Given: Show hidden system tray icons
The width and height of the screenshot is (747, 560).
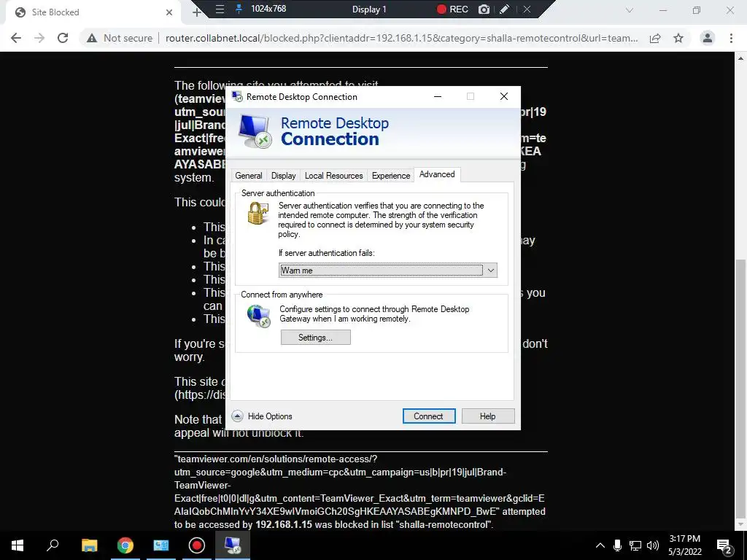Looking at the screenshot, I should 600,545.
